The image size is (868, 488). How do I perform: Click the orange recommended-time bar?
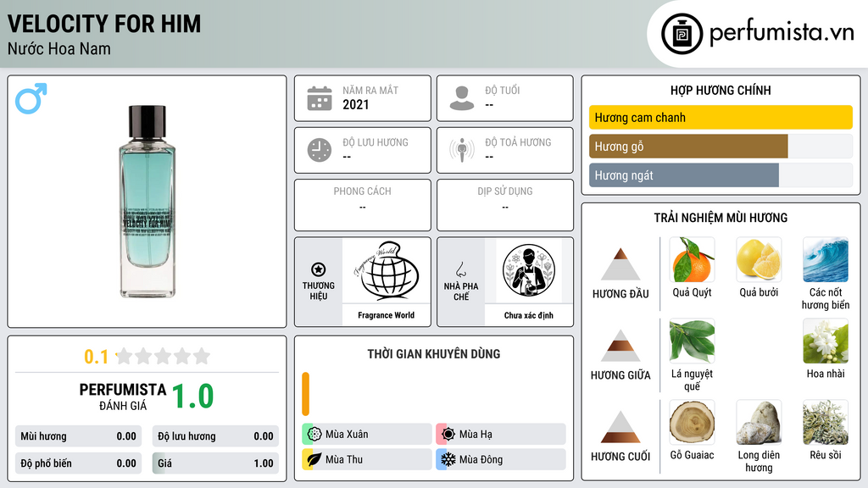click(305, 394)
